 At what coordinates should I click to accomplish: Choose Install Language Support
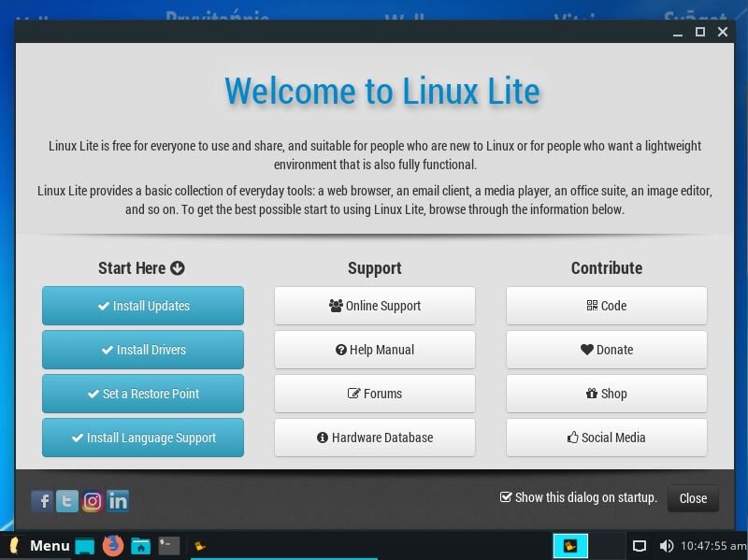(x=143, y=438)
